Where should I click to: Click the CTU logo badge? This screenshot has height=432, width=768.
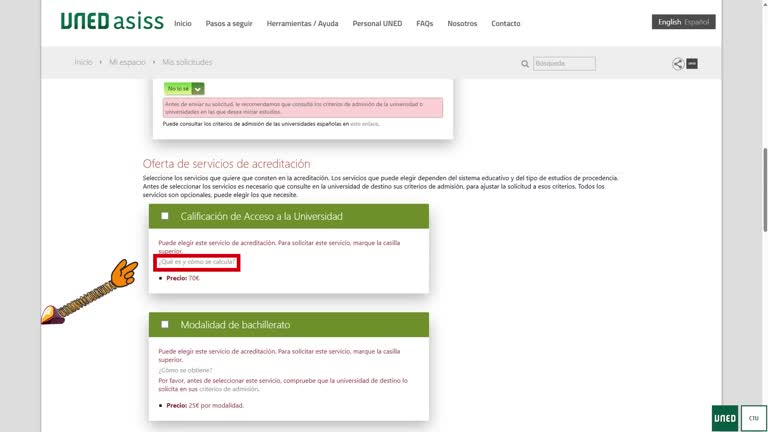click(754, 418)
